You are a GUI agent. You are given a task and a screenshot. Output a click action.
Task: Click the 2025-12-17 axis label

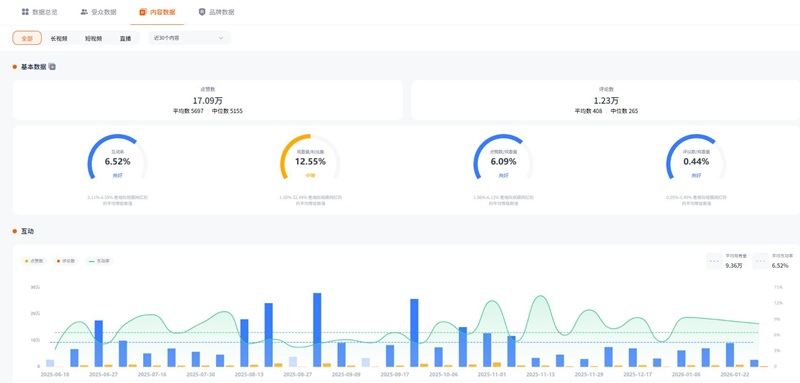click(x=637, y=374)
